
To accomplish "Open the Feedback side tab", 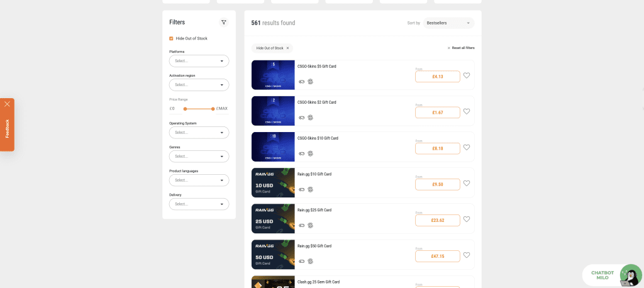I will coord(7,128).
